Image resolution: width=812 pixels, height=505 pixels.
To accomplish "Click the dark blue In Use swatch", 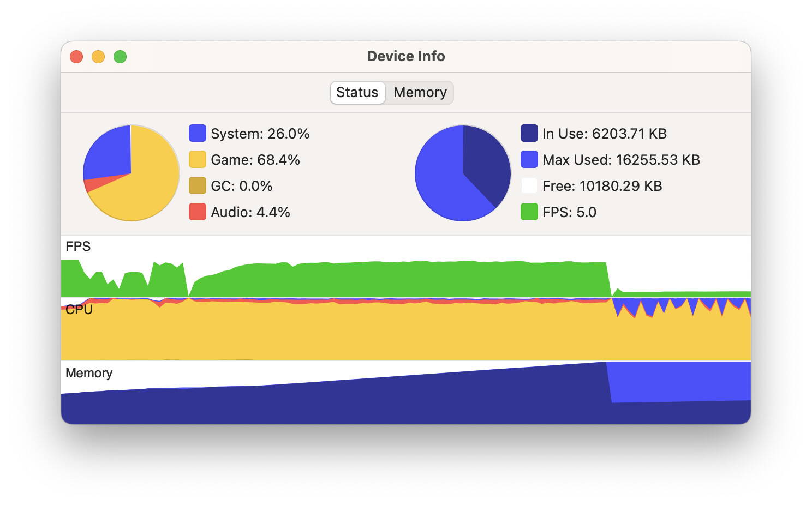I will point(529,134).
